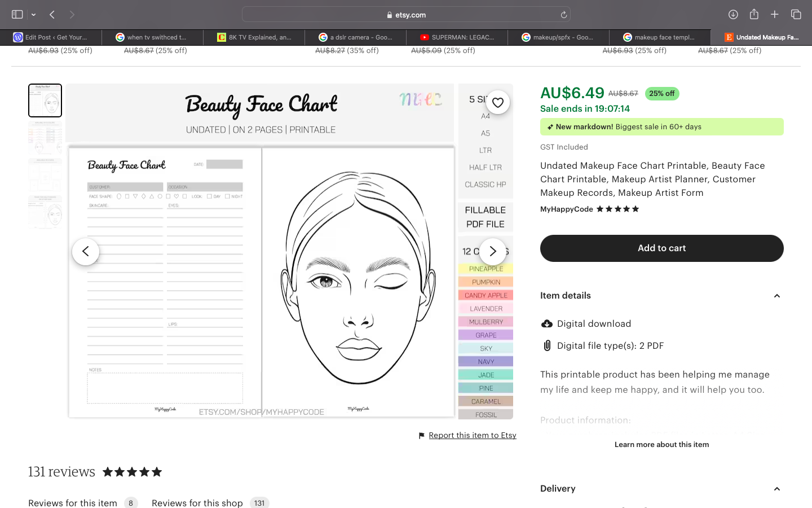Collapse the Delivery section
The image size is (812, 508).
point(776,489)
